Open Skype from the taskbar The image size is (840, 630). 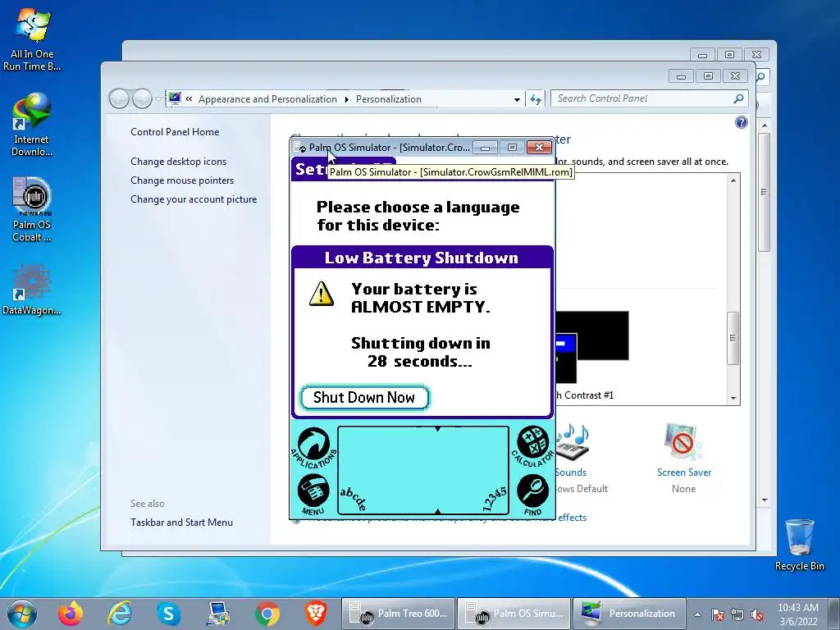pyautogui.click(x=168, y=614)
